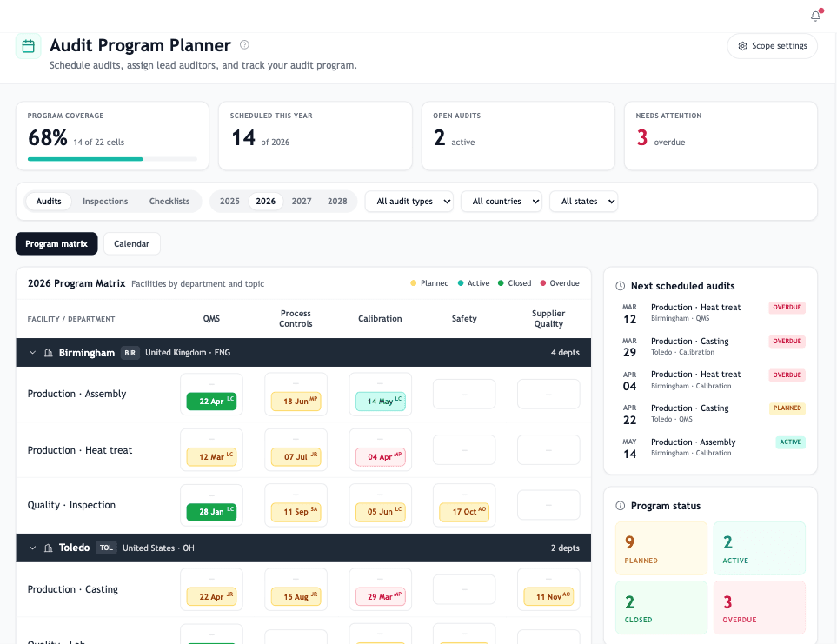
Task: Open the 15 Aug Process Controls audit
Action: pos(296,596)
